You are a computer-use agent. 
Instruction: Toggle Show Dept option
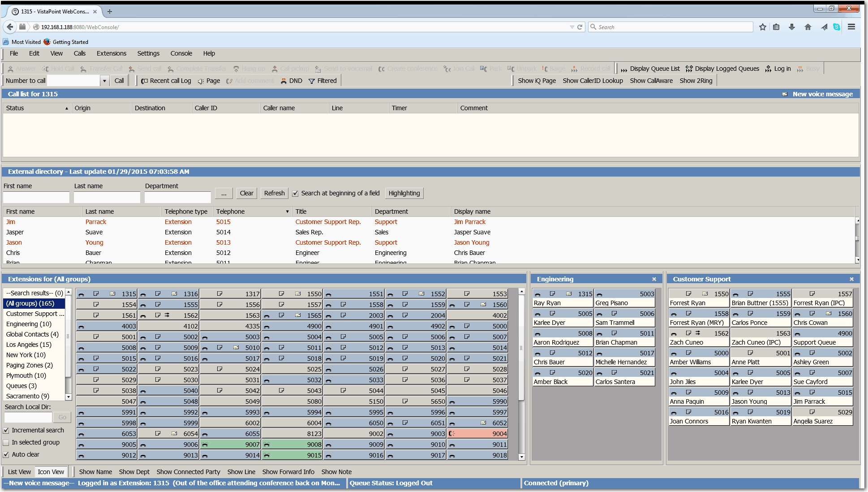[134, 472]
